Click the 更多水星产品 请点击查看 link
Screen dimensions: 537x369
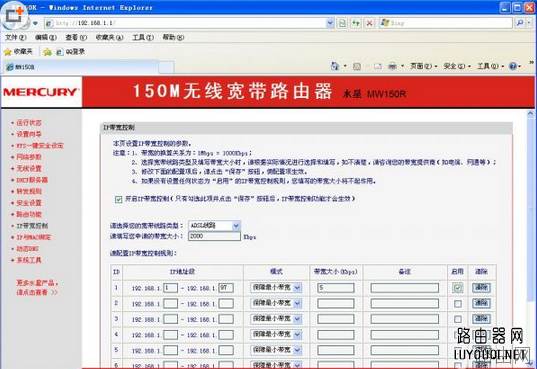tap(37, 287)
